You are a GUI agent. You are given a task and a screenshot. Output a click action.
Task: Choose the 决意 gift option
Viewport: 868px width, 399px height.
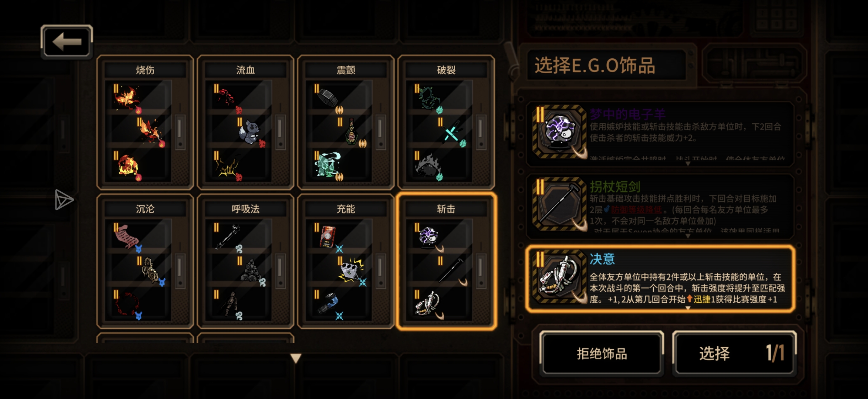click(x=660, y=278)
